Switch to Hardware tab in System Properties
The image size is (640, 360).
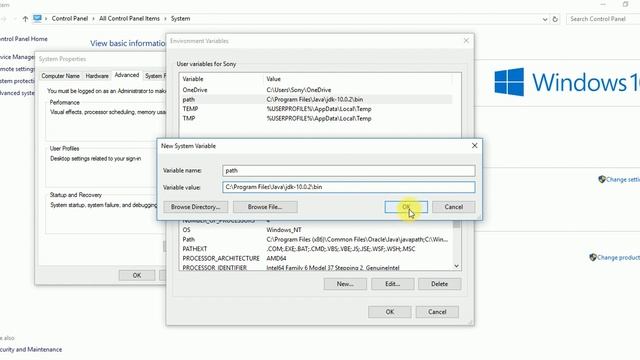tap(97, 76)
